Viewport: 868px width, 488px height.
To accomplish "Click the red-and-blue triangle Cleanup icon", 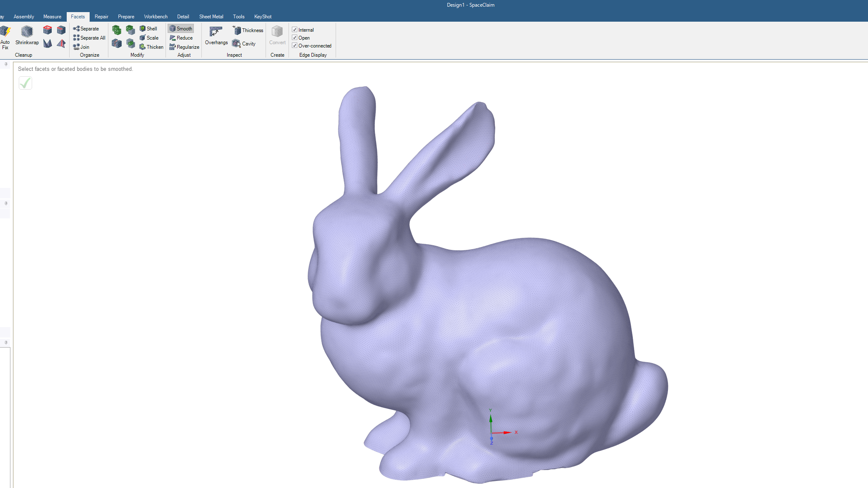I will pos(61,43).
